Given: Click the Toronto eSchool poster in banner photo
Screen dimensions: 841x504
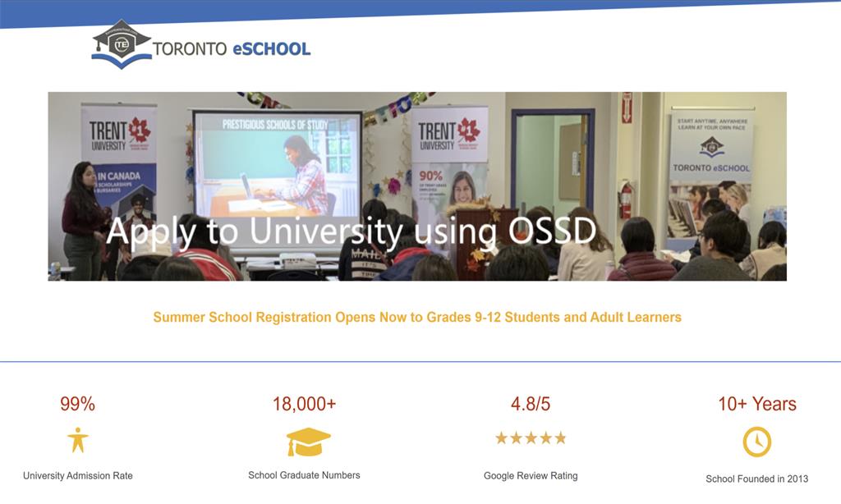Looking at the screenshot, I should point(710,148).
